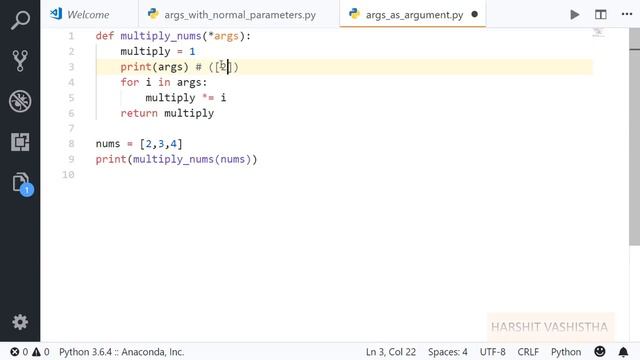Click on 'return multiply' line

coord(167,113)
